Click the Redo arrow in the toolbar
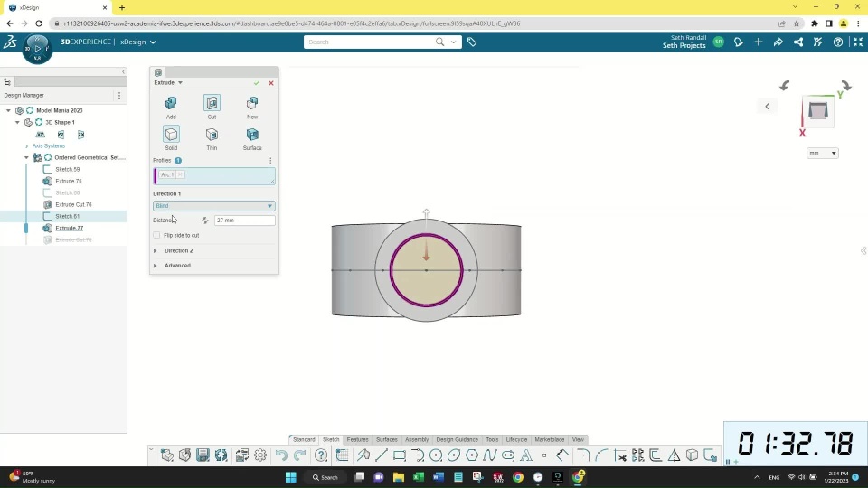The width and height of the screenshot is (868, 488). click(x=299, y=455)
